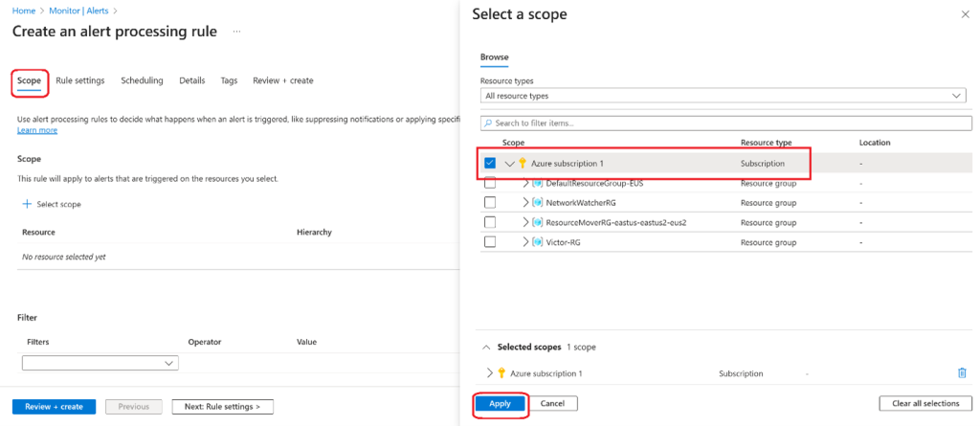Viewport: 980px width, 426px height.
Task: Click the Resource type column header
Action: coord(767,143)
